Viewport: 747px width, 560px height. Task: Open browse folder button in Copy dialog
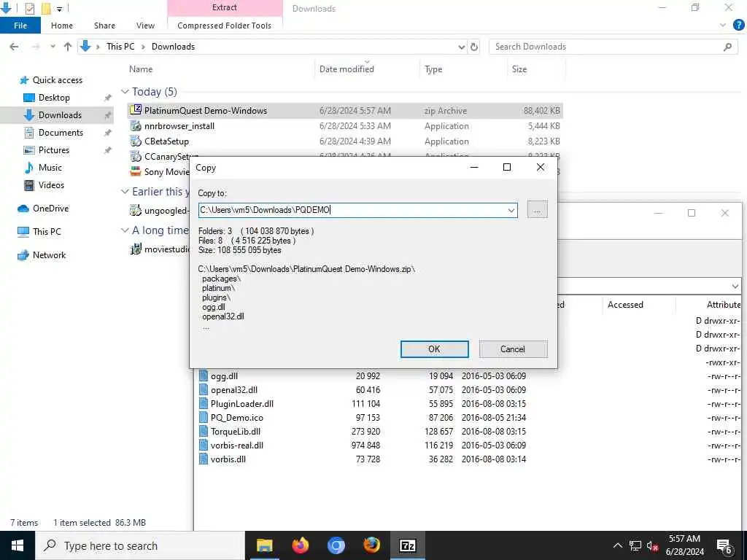538,210
